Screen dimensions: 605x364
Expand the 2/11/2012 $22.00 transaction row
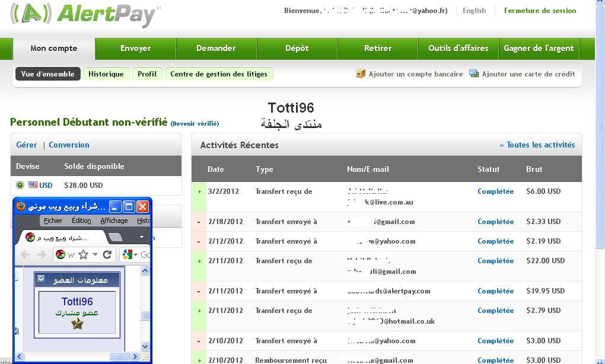coord(199,261)
